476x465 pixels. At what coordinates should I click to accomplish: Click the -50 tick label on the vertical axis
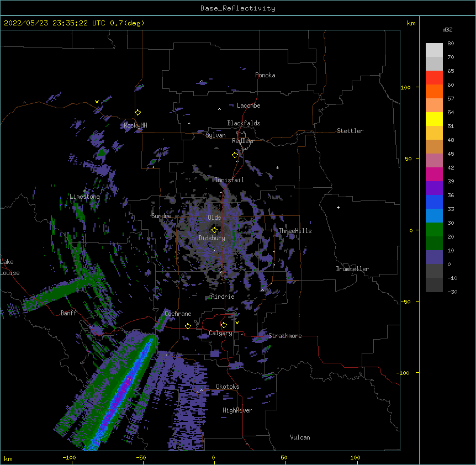click(x=405, y=302)
